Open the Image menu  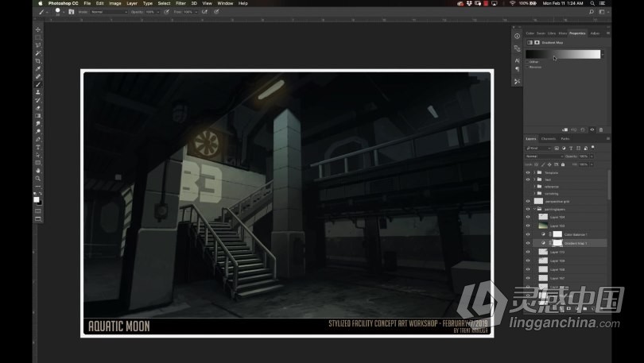point(115,3)
